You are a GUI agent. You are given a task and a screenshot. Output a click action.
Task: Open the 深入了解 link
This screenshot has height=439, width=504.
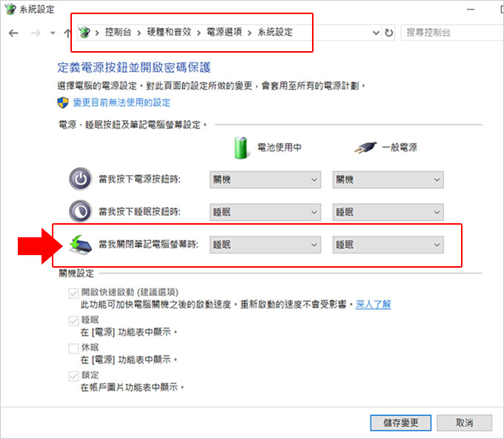click(x=373, y=304)
